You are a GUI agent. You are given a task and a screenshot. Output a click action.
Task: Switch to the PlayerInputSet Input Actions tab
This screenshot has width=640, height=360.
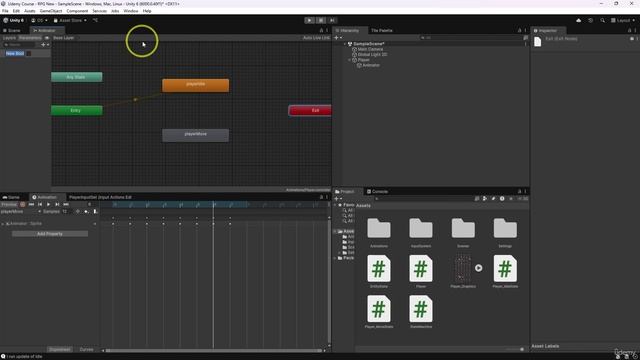click(100, 197)
